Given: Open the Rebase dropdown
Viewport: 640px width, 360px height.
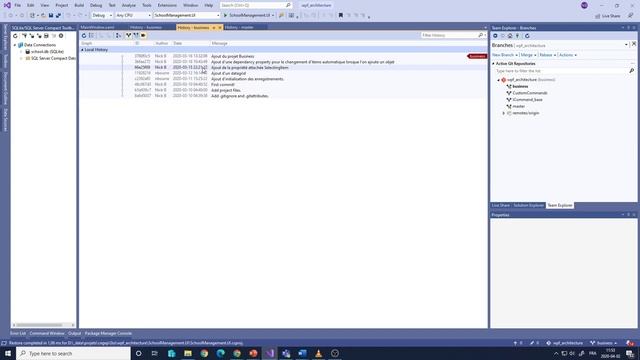Looking at the screenshot, I should coord(548,55).
